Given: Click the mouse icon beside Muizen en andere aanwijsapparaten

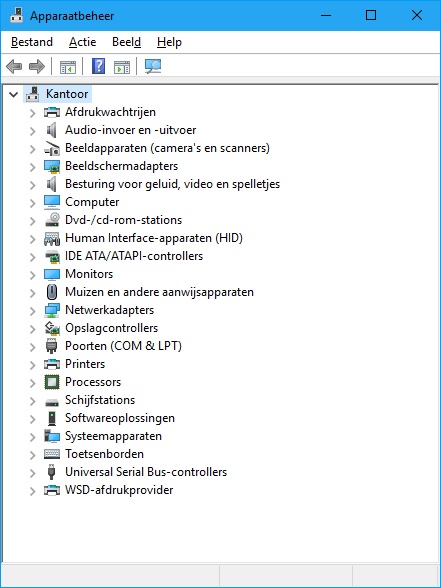Looking at the screenshot, I should [x=52, y=292].
